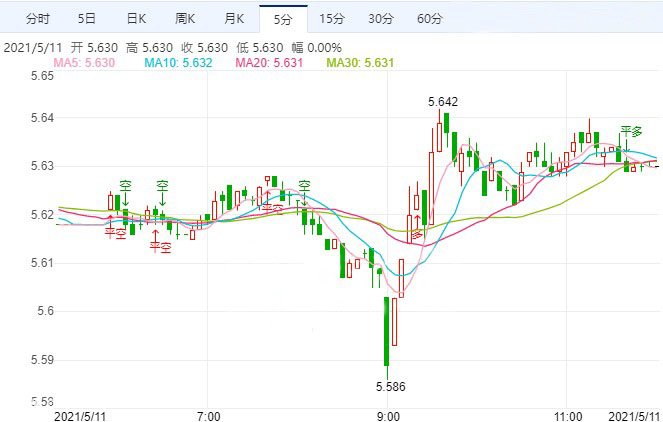Click the active 5分 tab
This screenshot has height=422, width=663.
tap(283, 19)
